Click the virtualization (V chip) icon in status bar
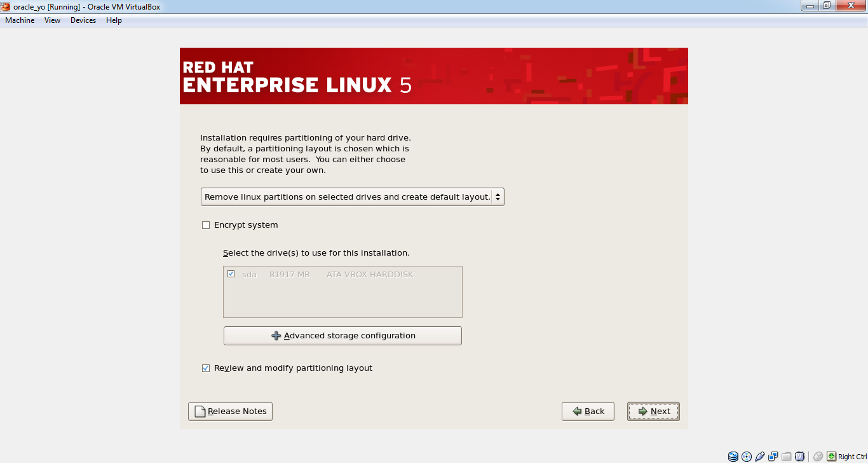This screenshot has width=868, height=463. [x=800, y=457]
